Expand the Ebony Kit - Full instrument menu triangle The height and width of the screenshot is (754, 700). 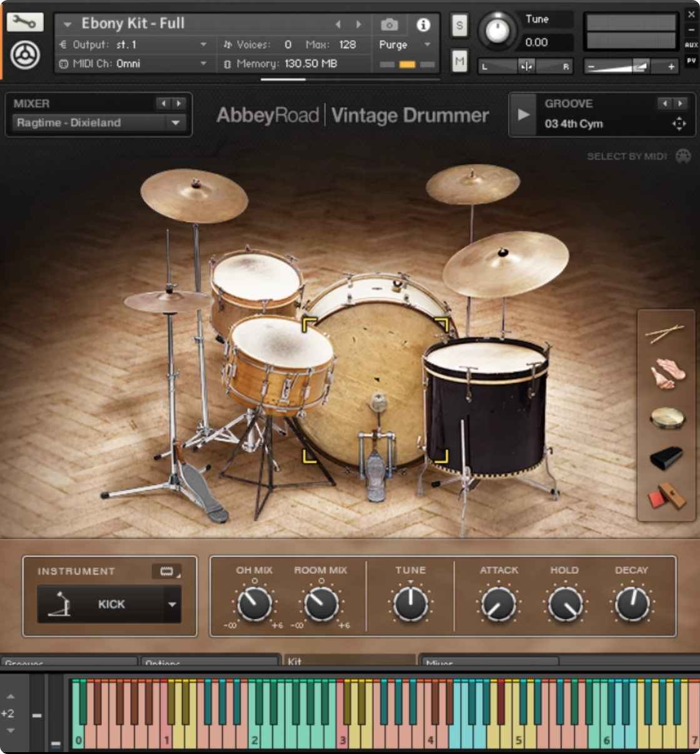click(x=67, y=24)
